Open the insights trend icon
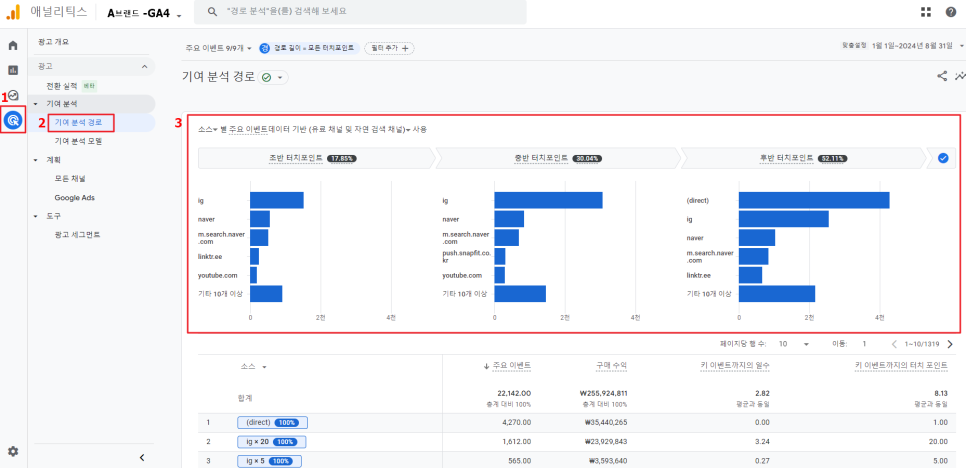This screenshot has height=468, width=966. click(x=960, y=76)
